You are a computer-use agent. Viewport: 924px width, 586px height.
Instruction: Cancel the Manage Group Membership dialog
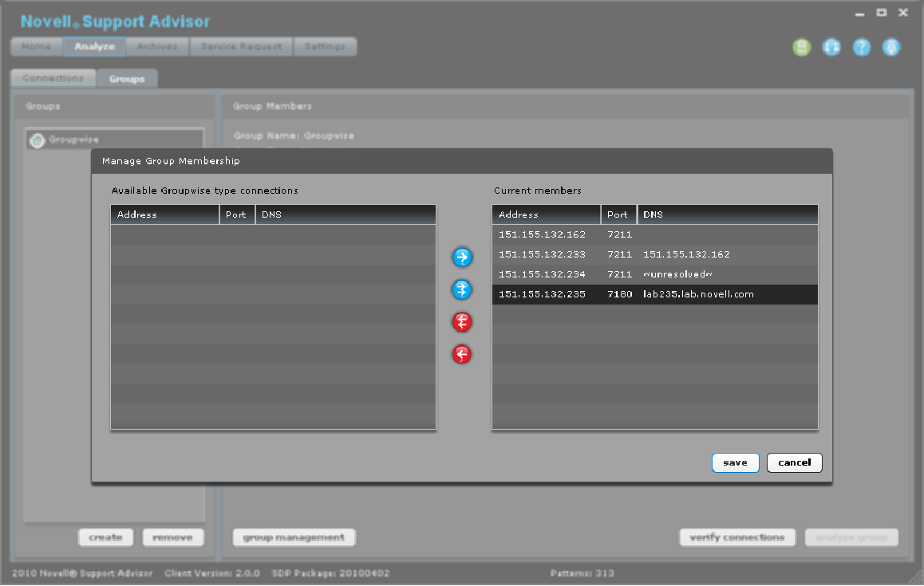[795, 463]
